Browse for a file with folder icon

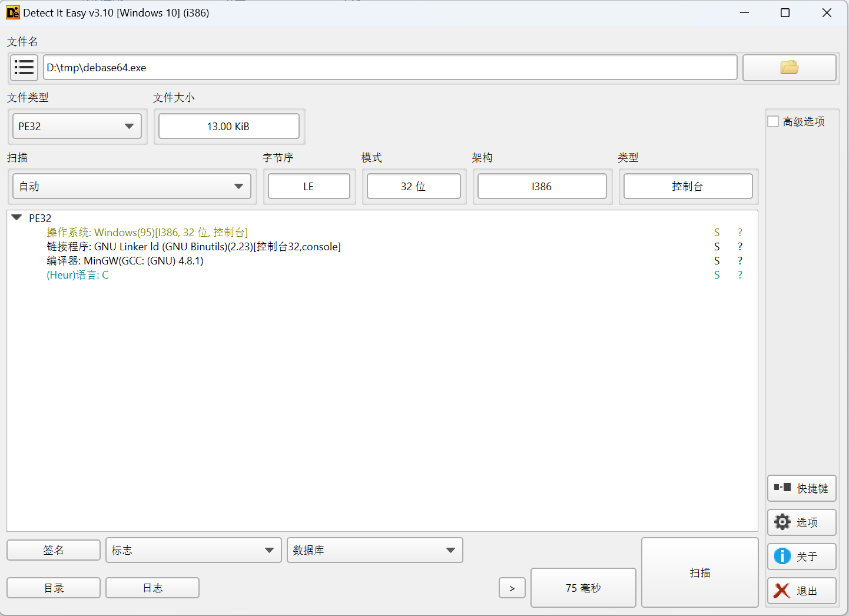789,68
